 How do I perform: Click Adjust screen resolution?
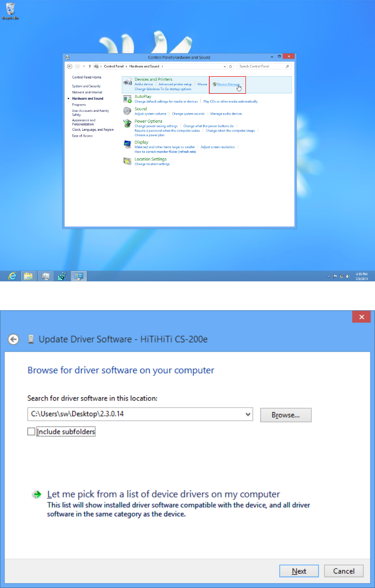[x=218, y=147]
